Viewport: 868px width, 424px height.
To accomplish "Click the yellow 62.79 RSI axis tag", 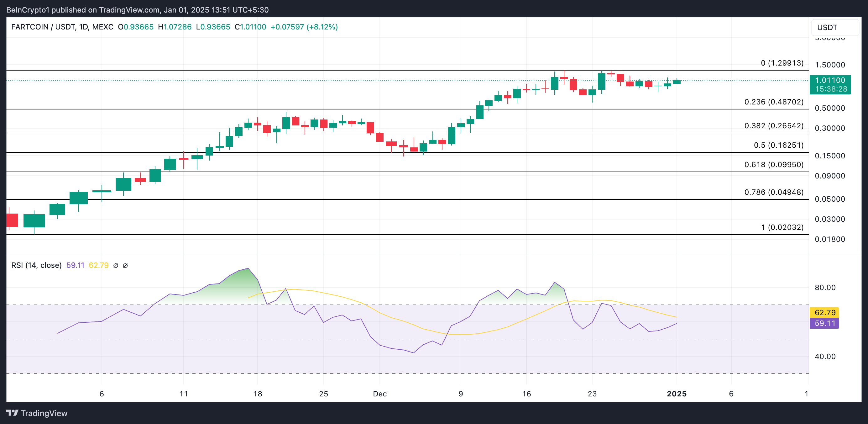I will coord(824,312).
